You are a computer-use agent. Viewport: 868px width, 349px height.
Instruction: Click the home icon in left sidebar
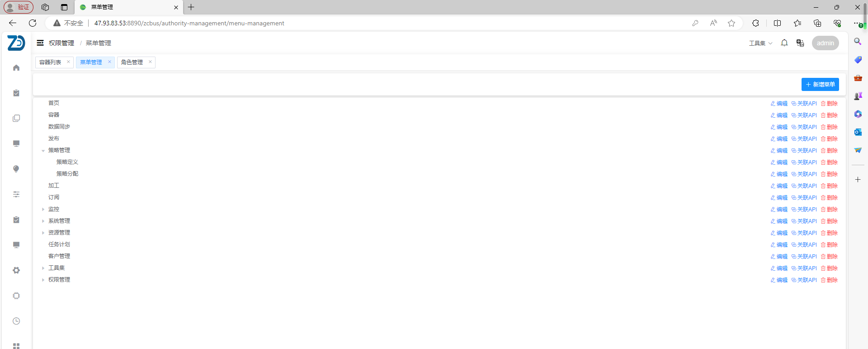[16, 68]
